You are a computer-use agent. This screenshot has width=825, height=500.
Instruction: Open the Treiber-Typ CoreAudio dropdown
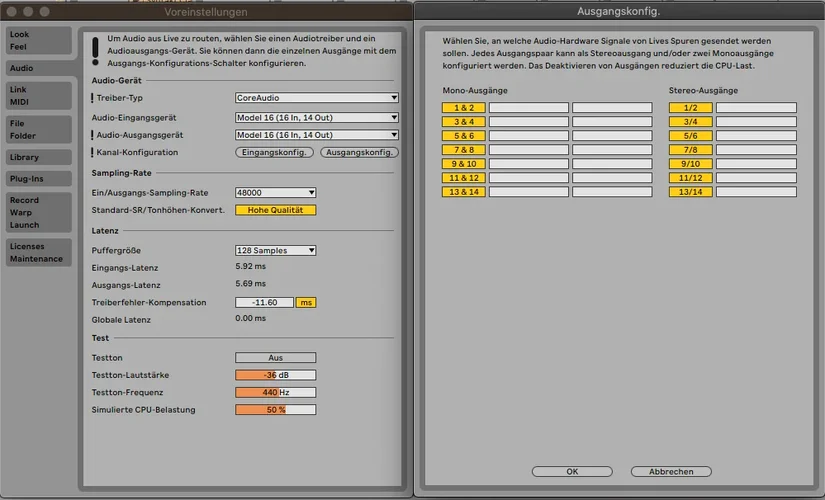tap(316, 98)
